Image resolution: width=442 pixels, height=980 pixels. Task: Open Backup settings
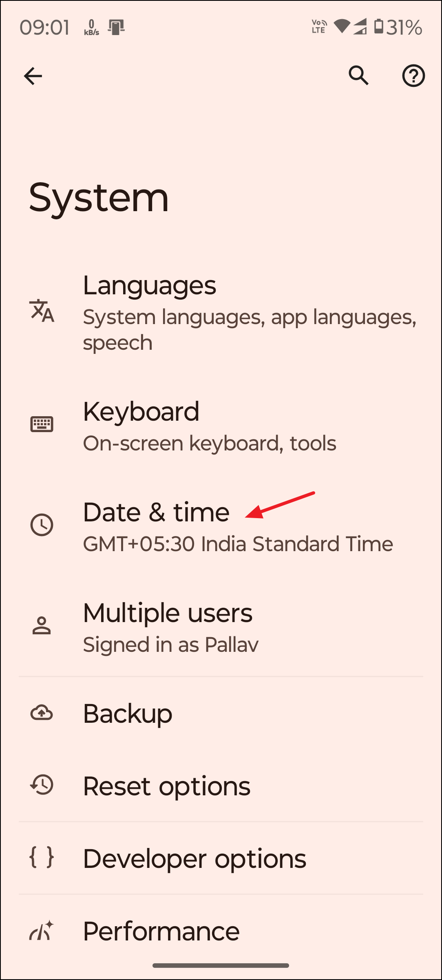pyautogui.click(x=127, y=713)
